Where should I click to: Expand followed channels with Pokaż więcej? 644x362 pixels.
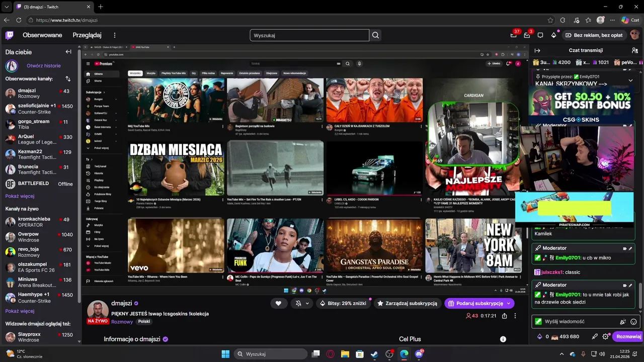(20, 196)
